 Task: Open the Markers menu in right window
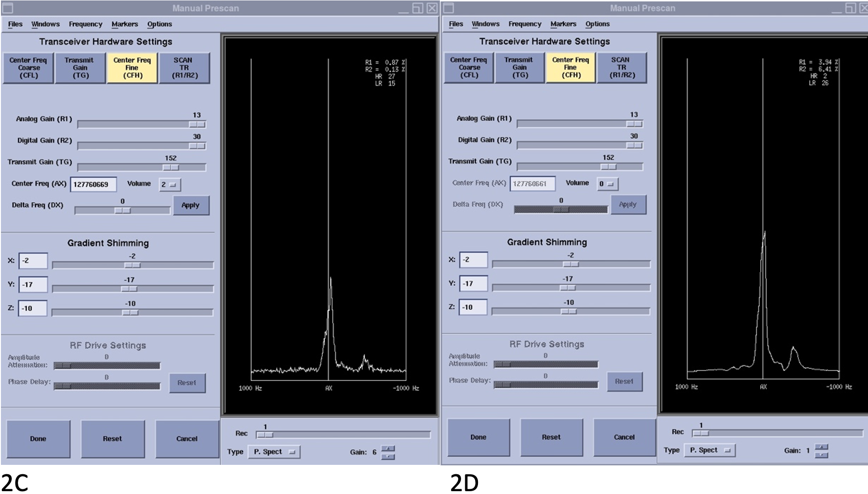pos(563,24)
